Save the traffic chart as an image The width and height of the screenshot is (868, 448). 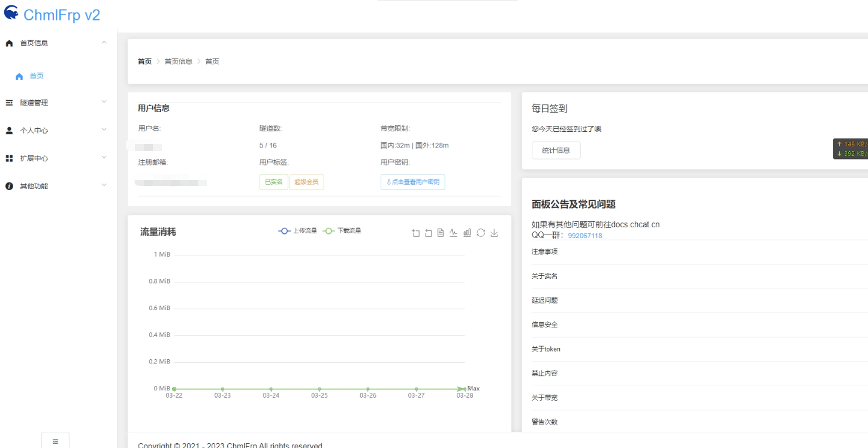(494, 233)
